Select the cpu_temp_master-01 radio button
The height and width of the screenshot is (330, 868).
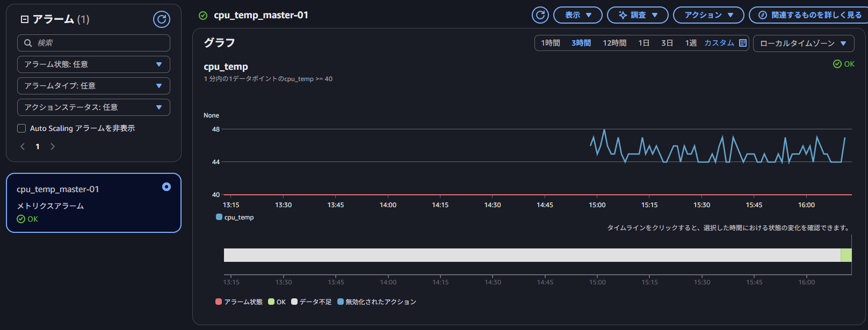pos(167,187)
